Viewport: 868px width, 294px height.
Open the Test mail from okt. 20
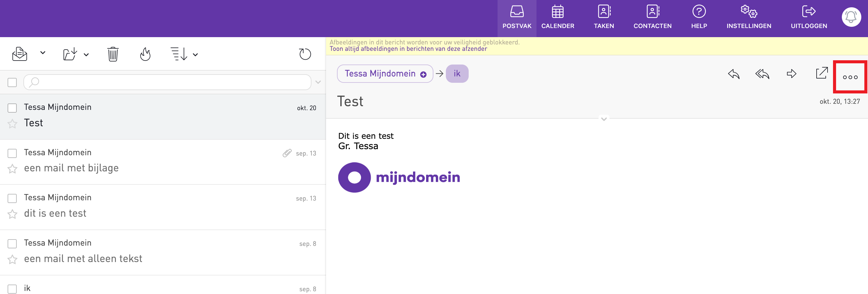tap(163, 117)
